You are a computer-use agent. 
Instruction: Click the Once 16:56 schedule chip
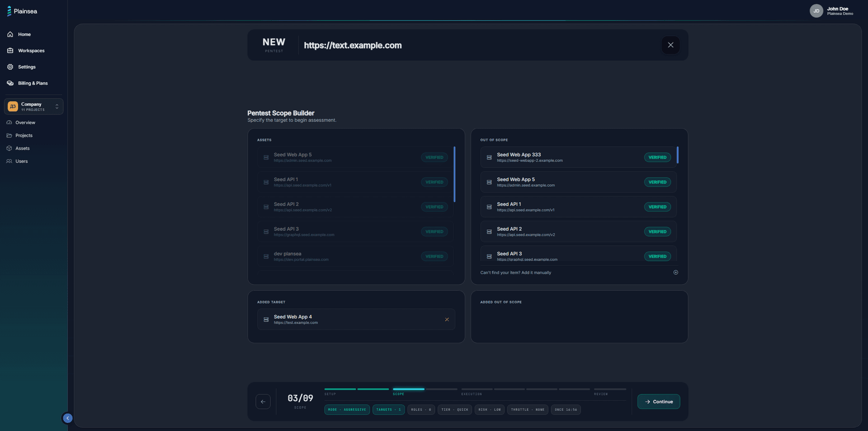pos(566,410)
